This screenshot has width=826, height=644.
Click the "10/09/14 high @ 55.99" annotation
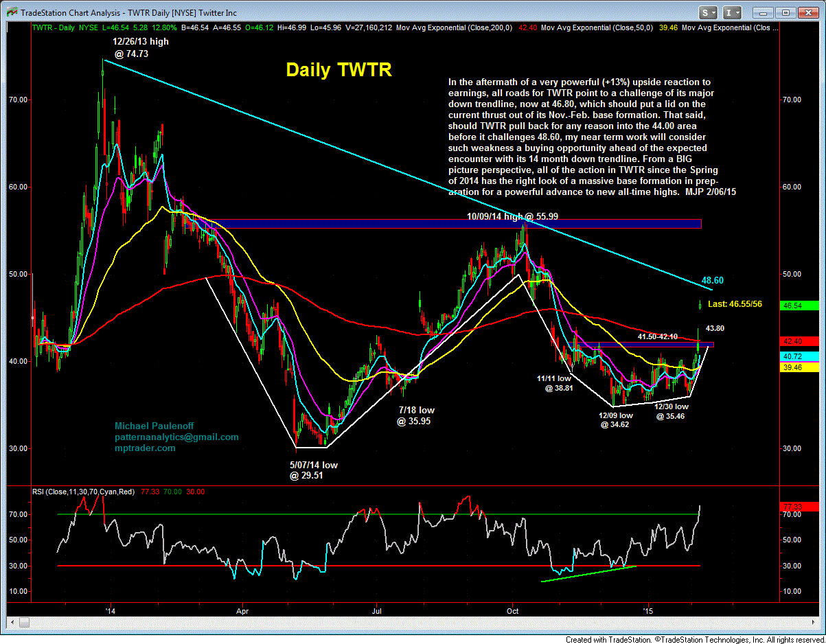click(x=513, y=216)
